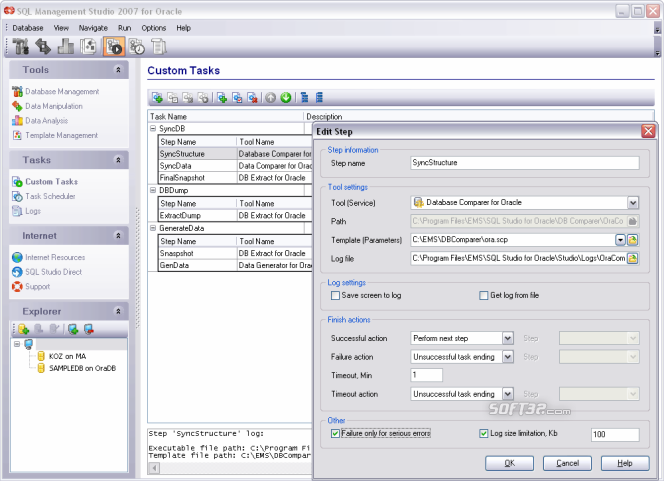Open the Database Management toolbar icon
The image size is (664, 481).
pos(20,47)
